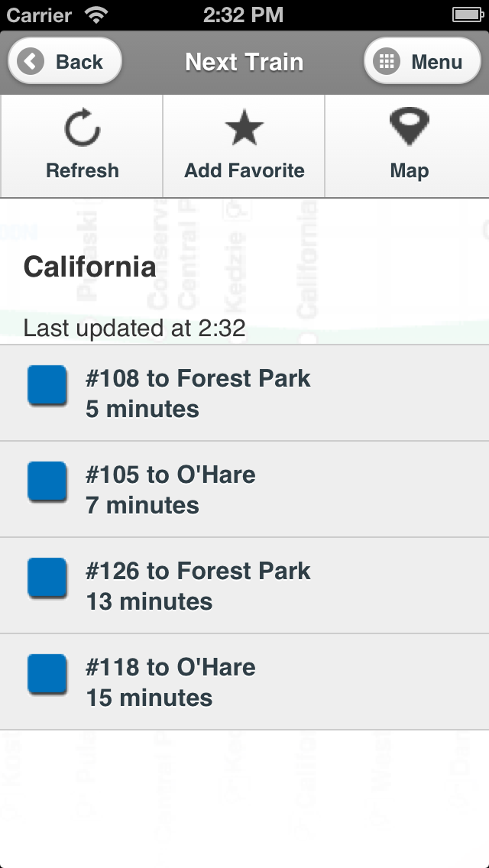Tap the Next Train title
This screenshot has width=489, height=868.
pos(244,62)
